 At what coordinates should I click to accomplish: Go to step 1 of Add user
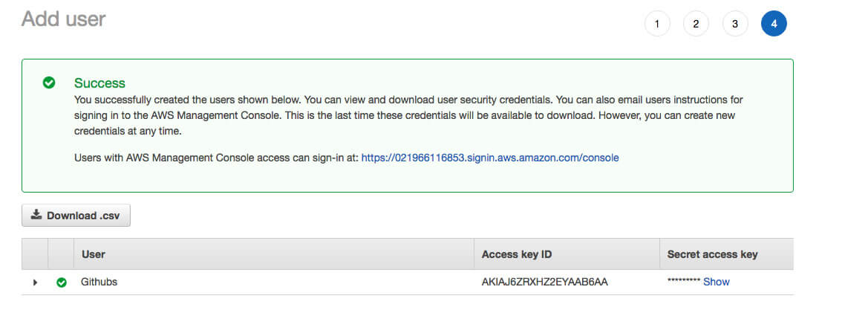tap(657, 24)
